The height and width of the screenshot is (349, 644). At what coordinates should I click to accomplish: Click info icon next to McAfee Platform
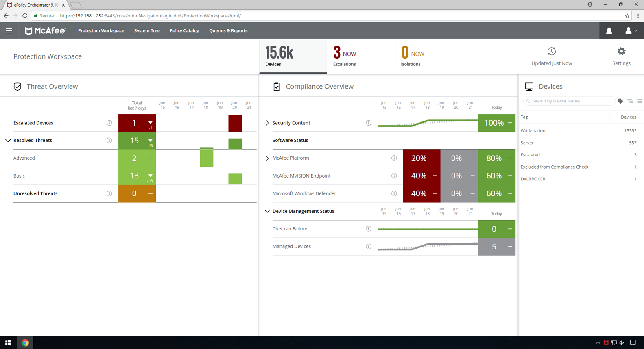pos(394,158)
